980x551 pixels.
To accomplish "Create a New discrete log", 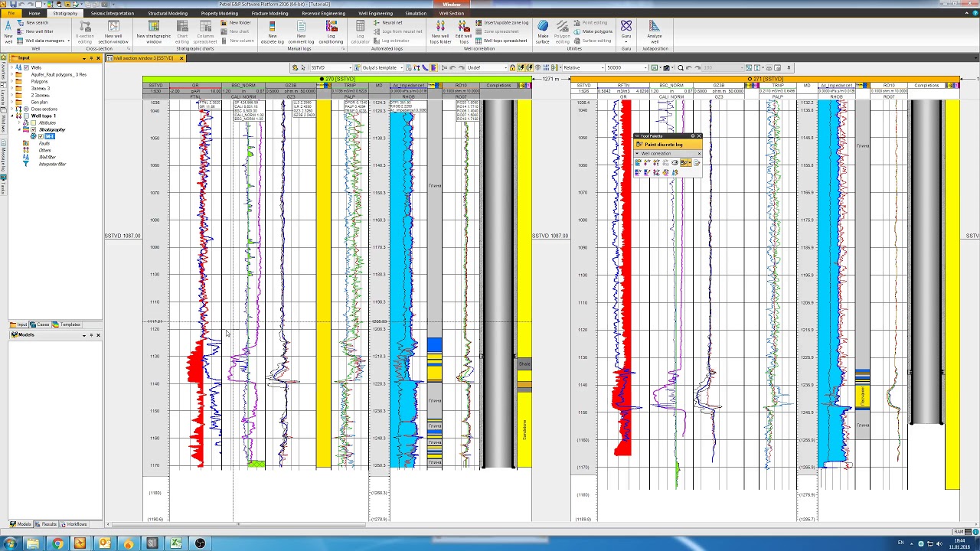I will 272,31.
